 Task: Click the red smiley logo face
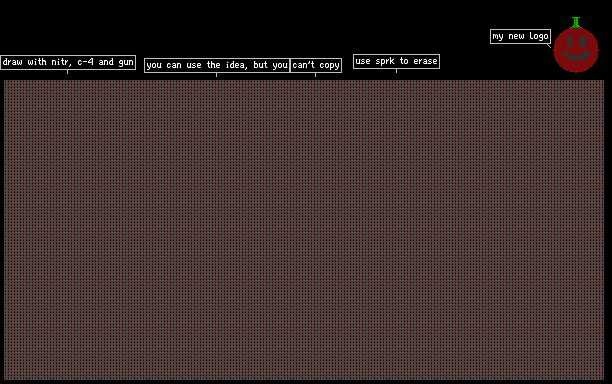point(576,50)
